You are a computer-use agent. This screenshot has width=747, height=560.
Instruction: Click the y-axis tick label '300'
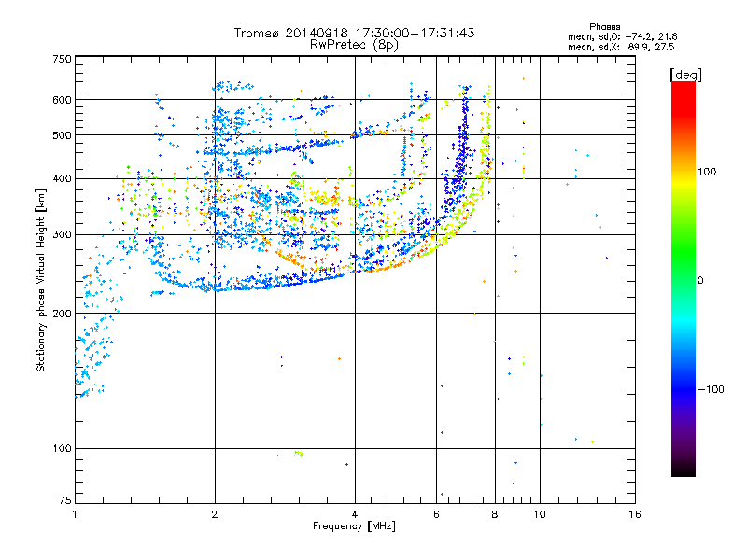point(62,235)
